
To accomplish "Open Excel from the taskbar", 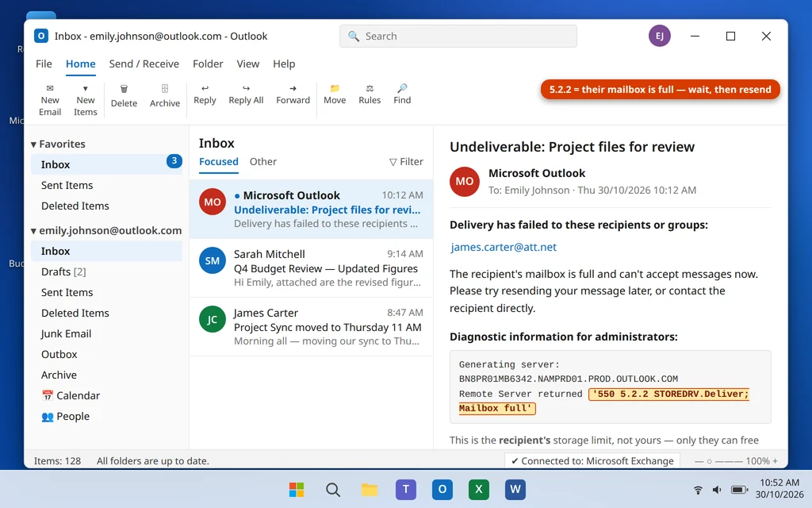I will [478, 489].
